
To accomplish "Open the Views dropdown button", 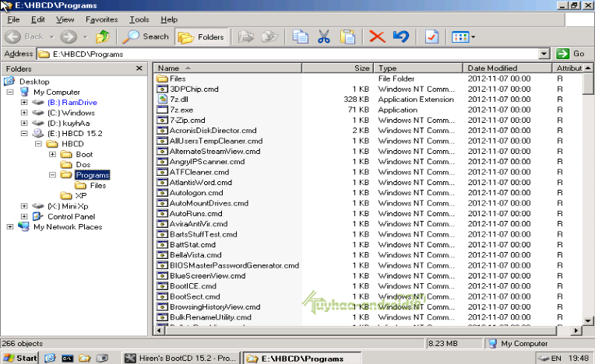I will tap(463, 37).
